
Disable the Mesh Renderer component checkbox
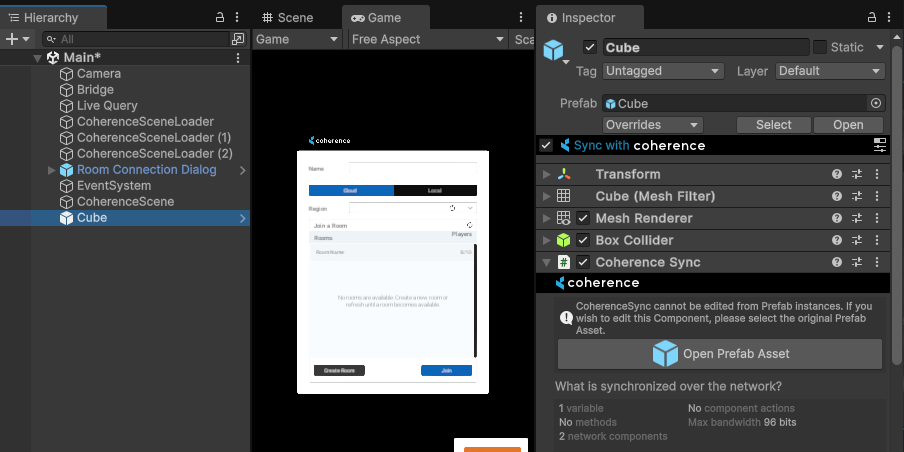click(x=583, y=218)
